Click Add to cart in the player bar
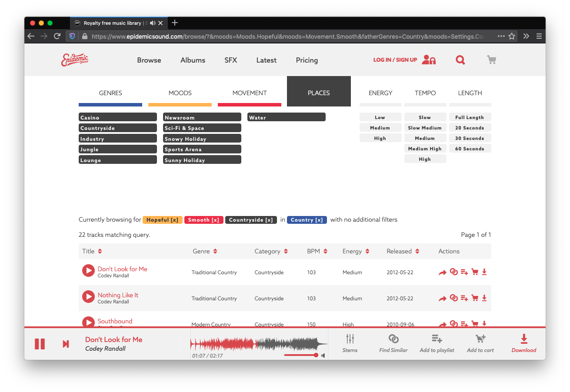The width and height of the screenshot is (570, 392). (480, 339)
